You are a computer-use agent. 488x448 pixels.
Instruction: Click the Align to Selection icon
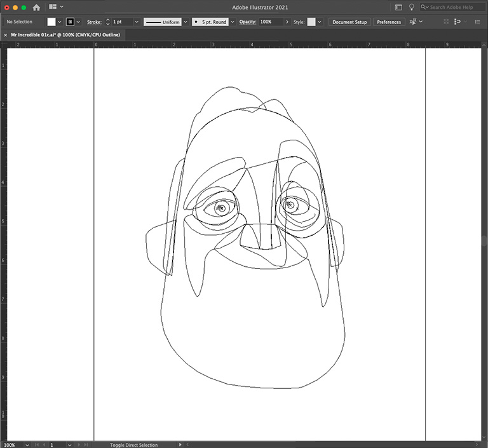click(x=413, y=22)
